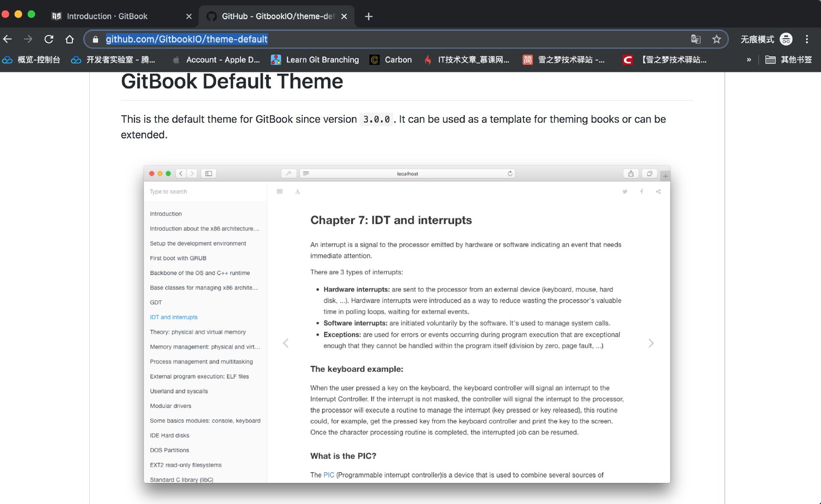Open the Learn Git Branching bookmark
The width and height of the screenshot is (821, 504).
[x=315, y=60]
